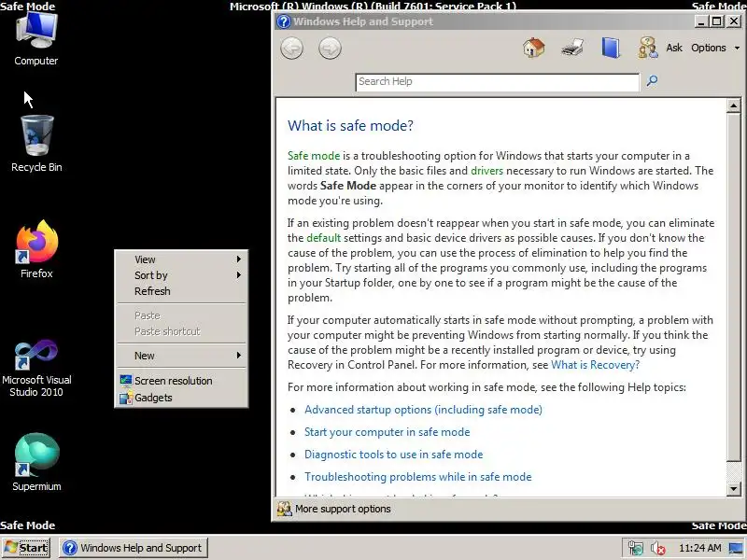The height and width of the screenshot is (560, 747).
Task: Open Browse Help book icon
Action: click(x=611, y=48)
